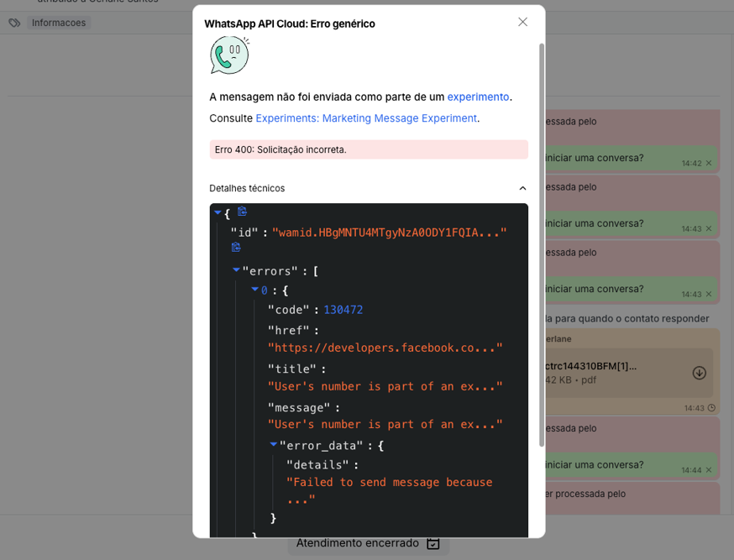Viewport: 734px width, 560px height.
Task: Collapse the "error_data" object node
Action: pos(273,445)
